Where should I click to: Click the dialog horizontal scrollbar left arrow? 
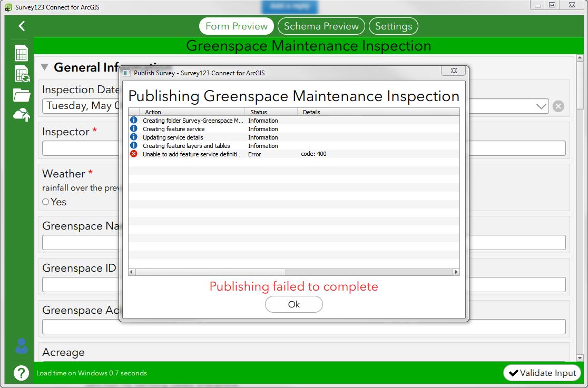click(132, 272)
